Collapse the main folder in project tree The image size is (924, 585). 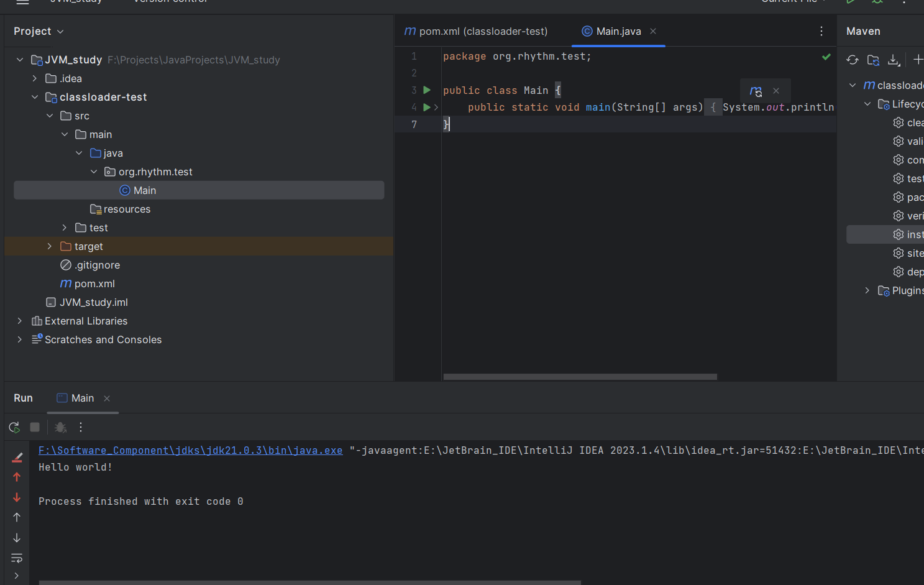tap(65, 134)
